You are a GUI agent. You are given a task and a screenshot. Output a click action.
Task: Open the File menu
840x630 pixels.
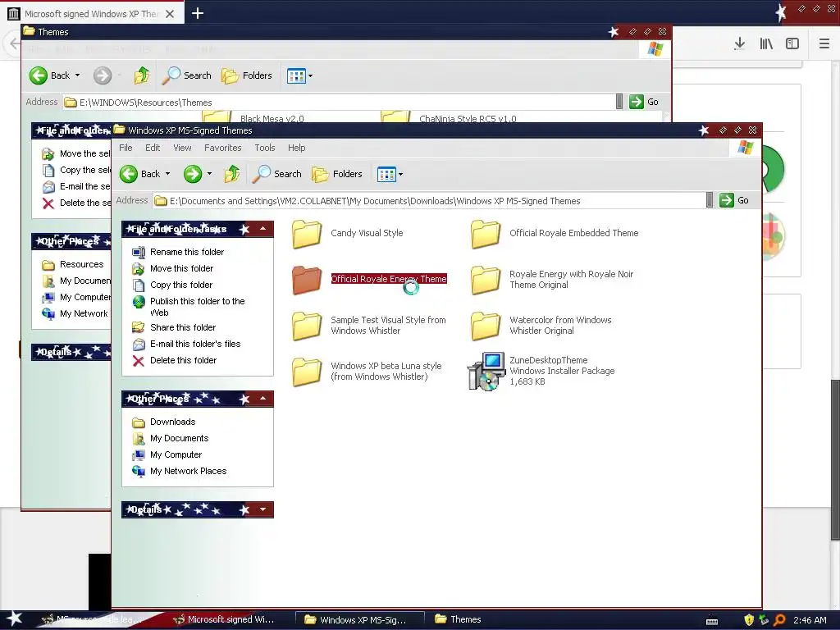[126, 148]
